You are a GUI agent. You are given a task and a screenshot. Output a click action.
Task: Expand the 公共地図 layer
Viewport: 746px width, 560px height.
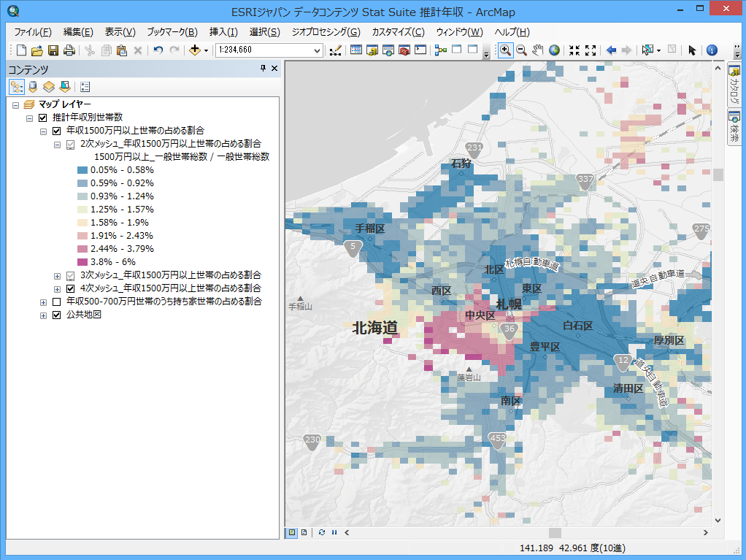[43, 315]
